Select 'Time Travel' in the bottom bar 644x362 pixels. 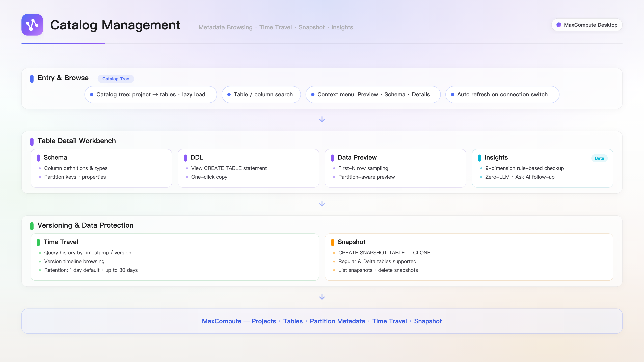pos(389,321)
